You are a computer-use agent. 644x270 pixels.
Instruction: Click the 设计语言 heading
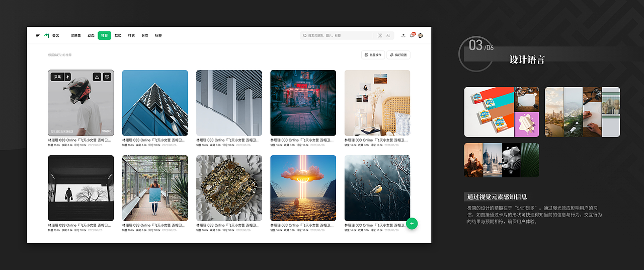click(x=527, y=59)
